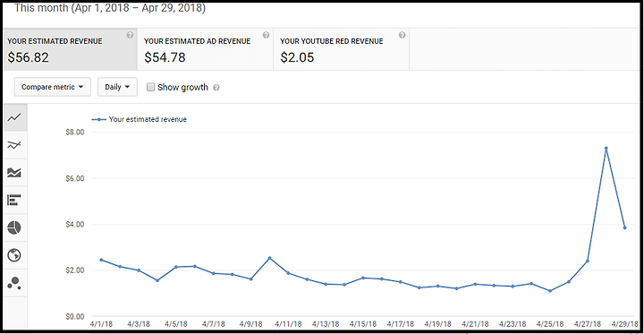
Task: Open help for estimated revenue card
Action: point(130,35)
